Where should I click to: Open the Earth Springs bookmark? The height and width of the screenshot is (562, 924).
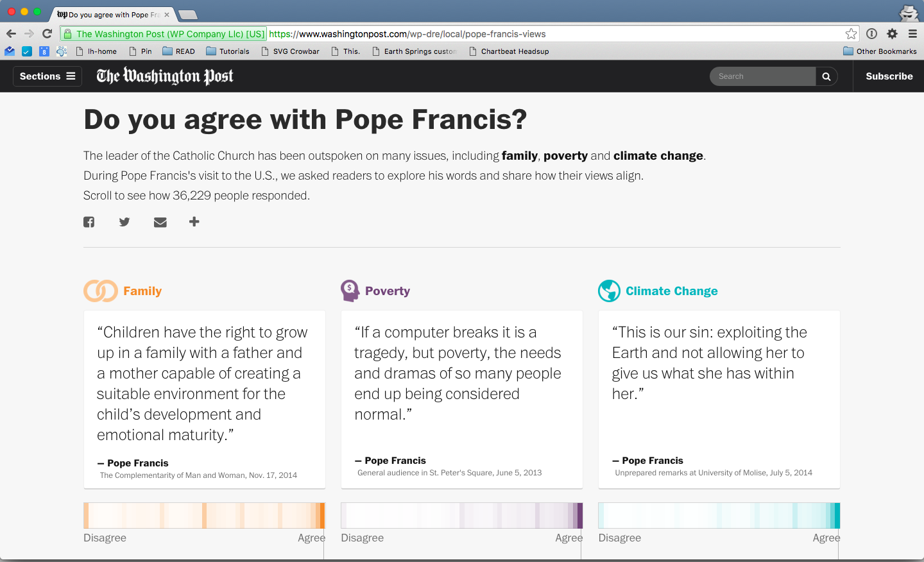[415, 51]
